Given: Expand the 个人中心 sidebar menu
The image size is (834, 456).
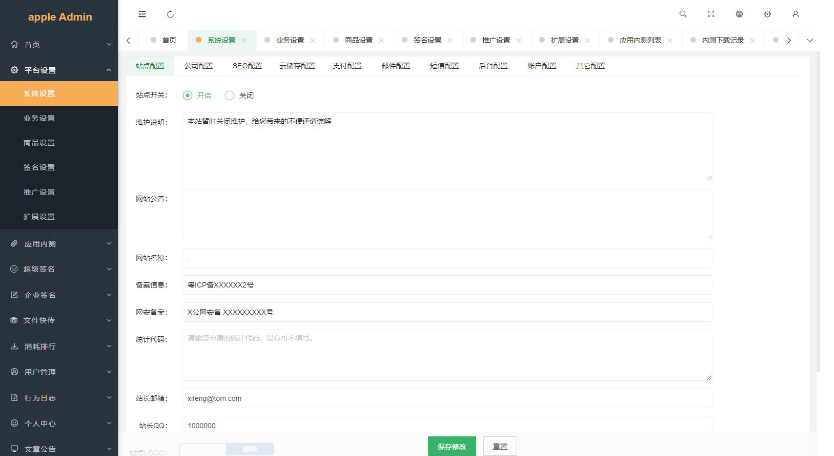Looking at the screenshot, I should tap(58, 423).
